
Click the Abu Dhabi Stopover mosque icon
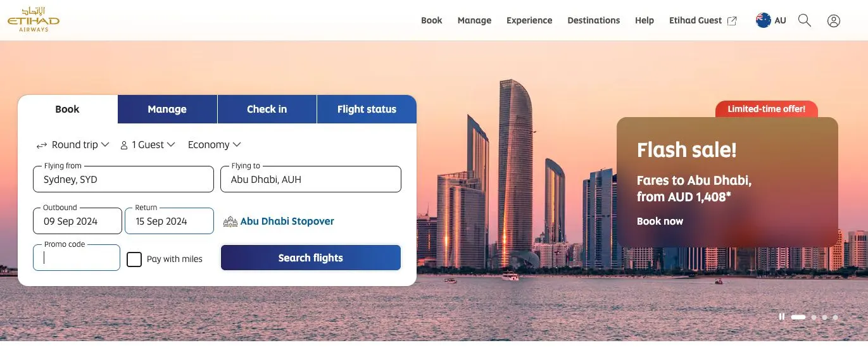pyautogui.click(x=230, y=222)
